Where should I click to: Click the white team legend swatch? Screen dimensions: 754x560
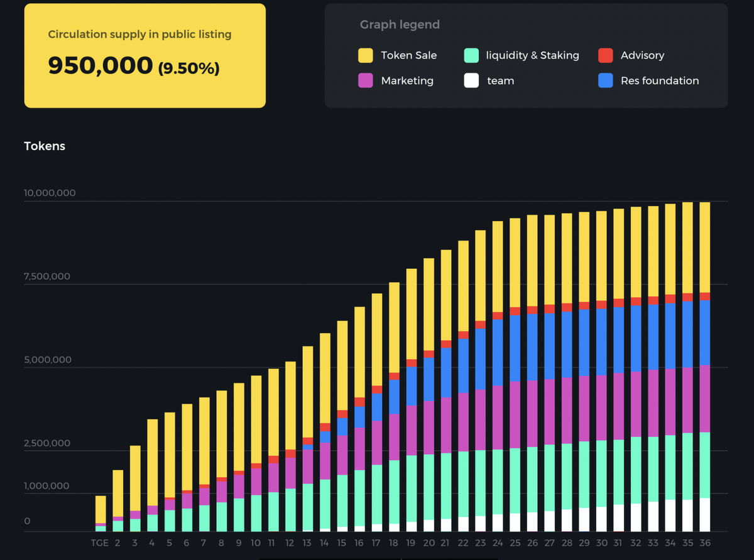click(471, 80)
